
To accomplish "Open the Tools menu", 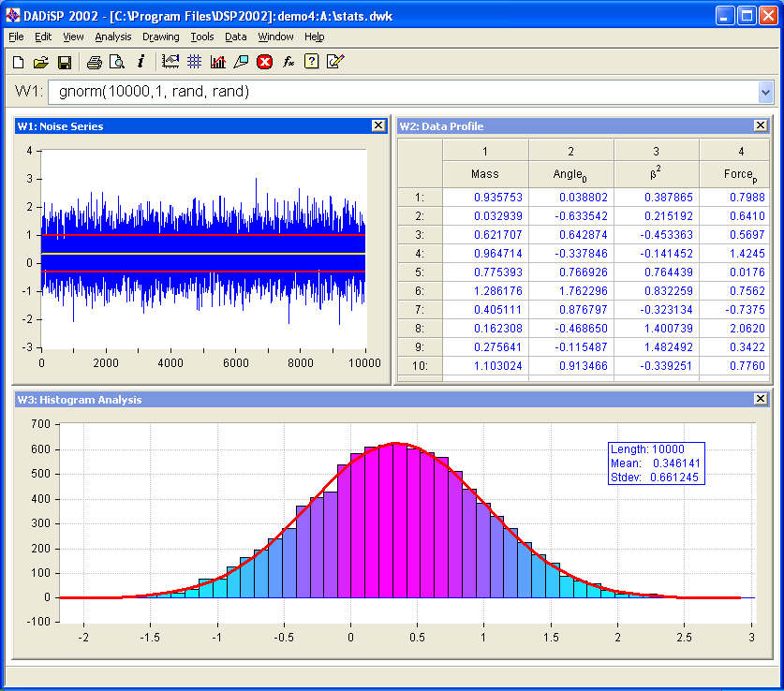I will 202,37.
